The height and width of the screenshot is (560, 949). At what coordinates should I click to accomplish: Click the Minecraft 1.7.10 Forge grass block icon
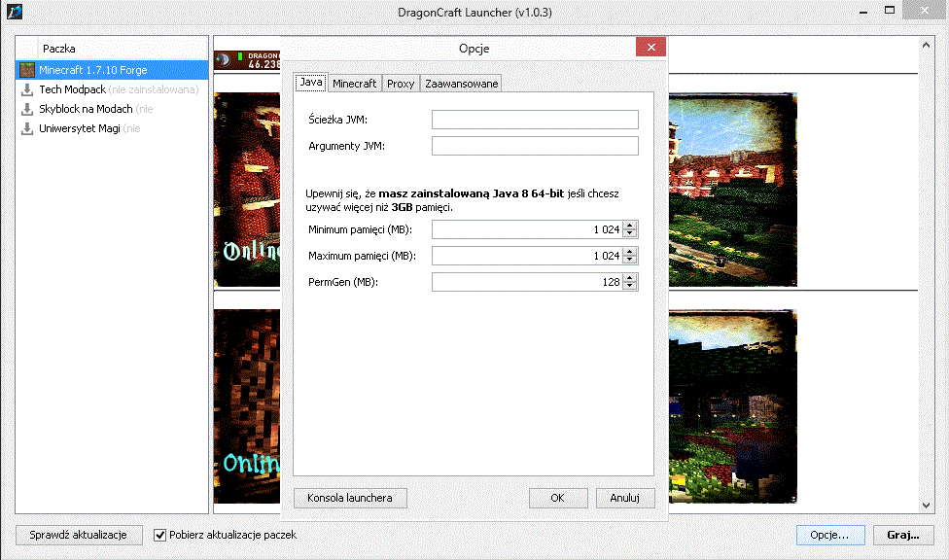tap(26, 70)
